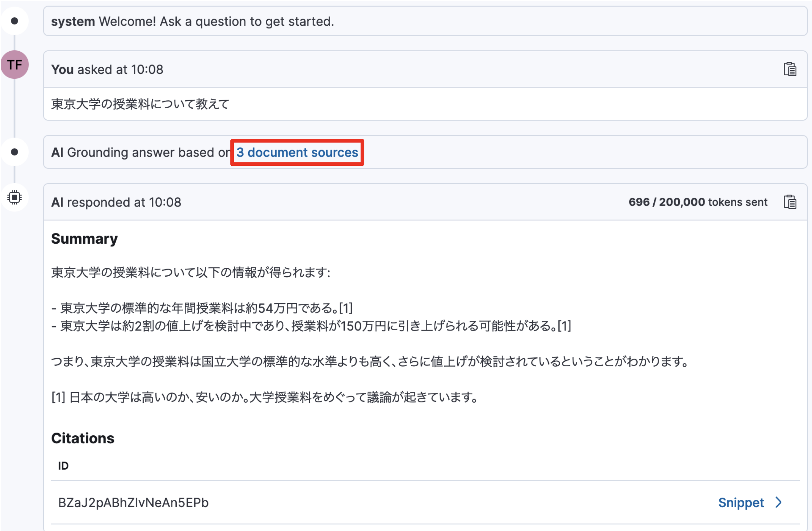This screenshot has width=812, height=531.
Task: Open the 3 document sources link
Action: point(296,152)
